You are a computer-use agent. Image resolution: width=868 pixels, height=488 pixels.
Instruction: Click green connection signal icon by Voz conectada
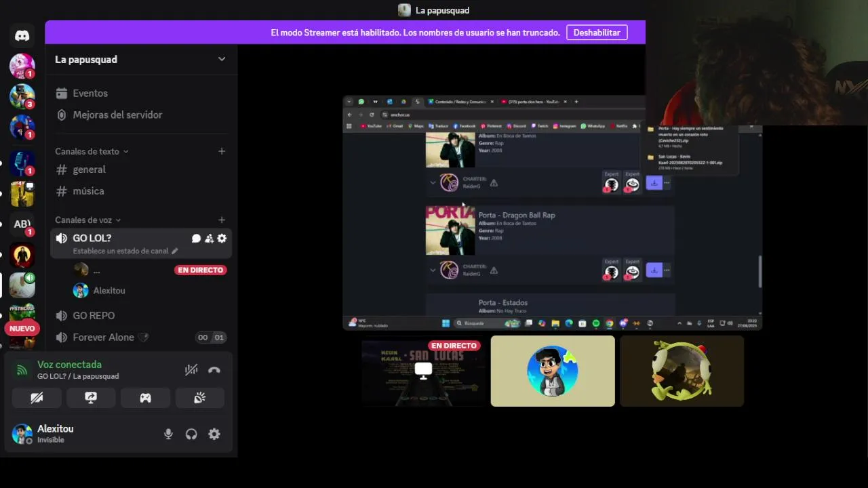(x=22, y=370)
